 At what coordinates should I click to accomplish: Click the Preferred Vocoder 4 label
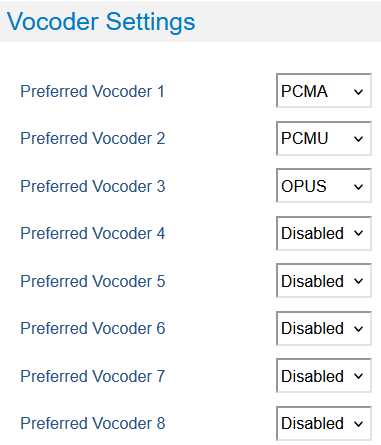tap(93, 233)
